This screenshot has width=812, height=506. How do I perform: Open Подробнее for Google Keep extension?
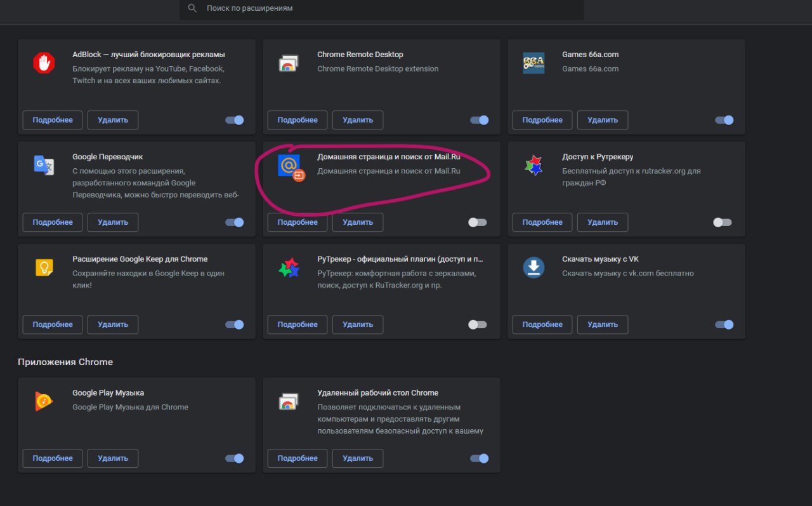click(53, 324)
